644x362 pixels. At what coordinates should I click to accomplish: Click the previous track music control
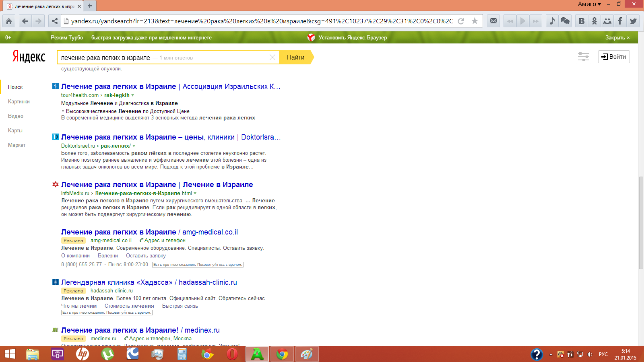coord(510,21)
